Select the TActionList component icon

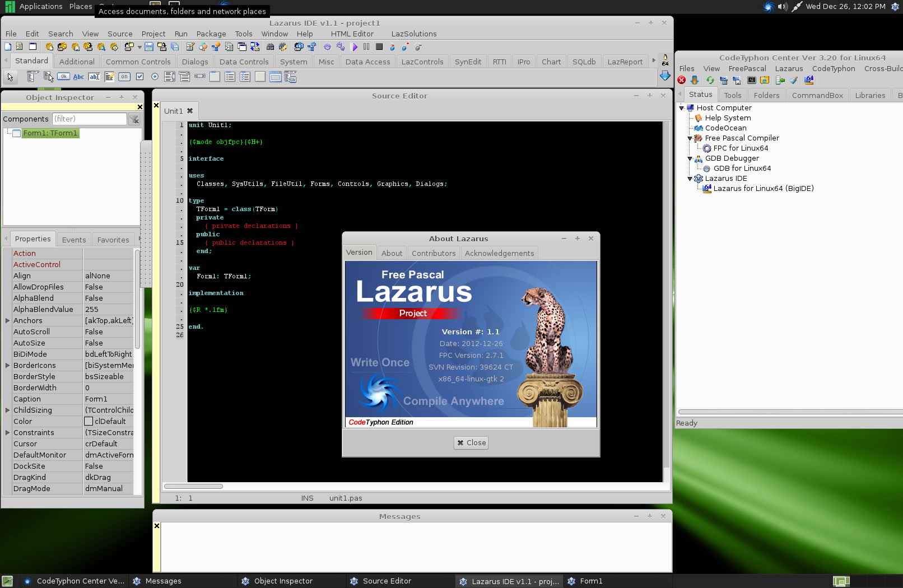[290, 77]
